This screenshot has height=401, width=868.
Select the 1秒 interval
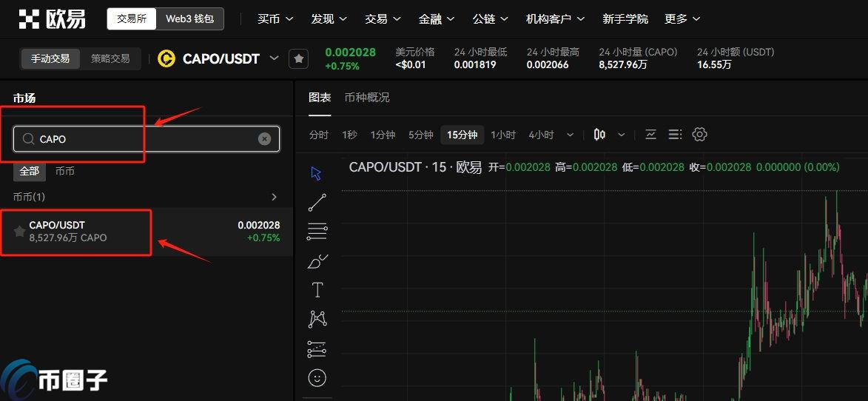349,135
